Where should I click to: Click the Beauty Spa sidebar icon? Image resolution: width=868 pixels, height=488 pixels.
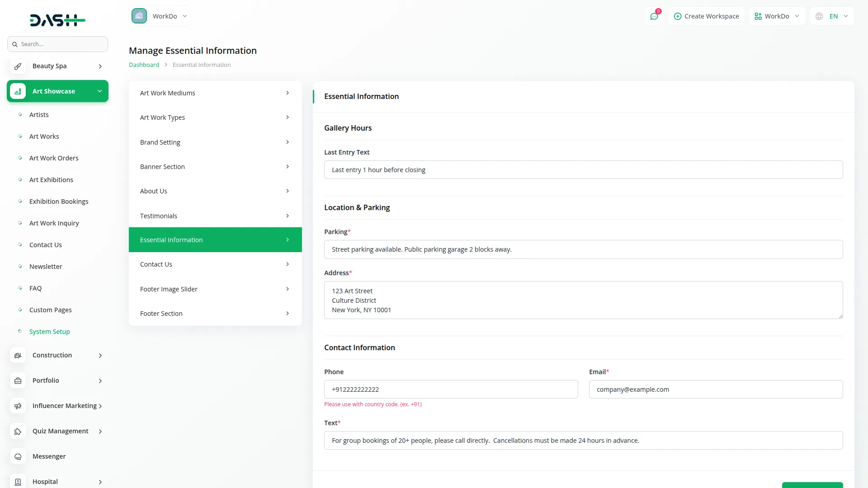click(18, 66)
